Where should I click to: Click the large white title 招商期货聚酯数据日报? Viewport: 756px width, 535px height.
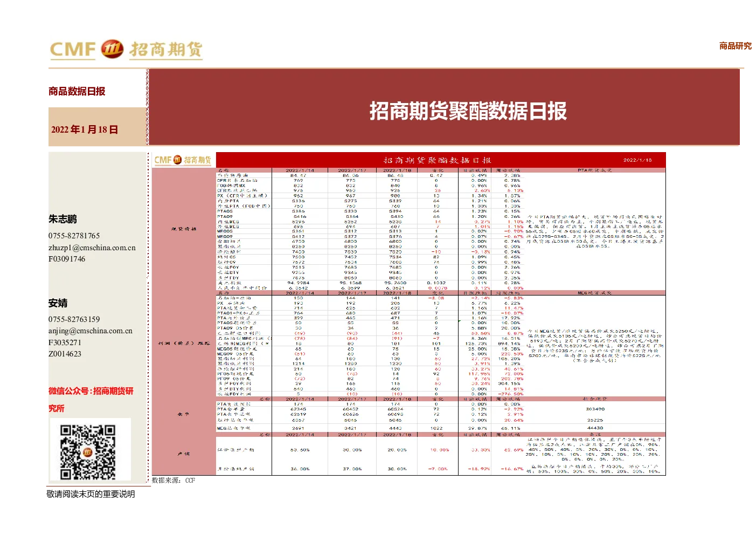point(468,111)
